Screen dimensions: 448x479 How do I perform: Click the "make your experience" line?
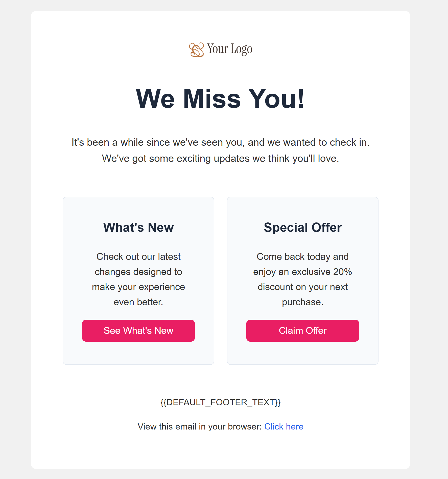click(x=138, y=287)
